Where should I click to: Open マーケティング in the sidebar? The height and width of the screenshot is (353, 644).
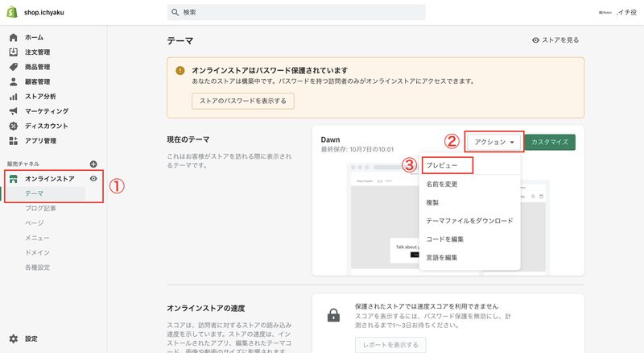click(47, 111)
